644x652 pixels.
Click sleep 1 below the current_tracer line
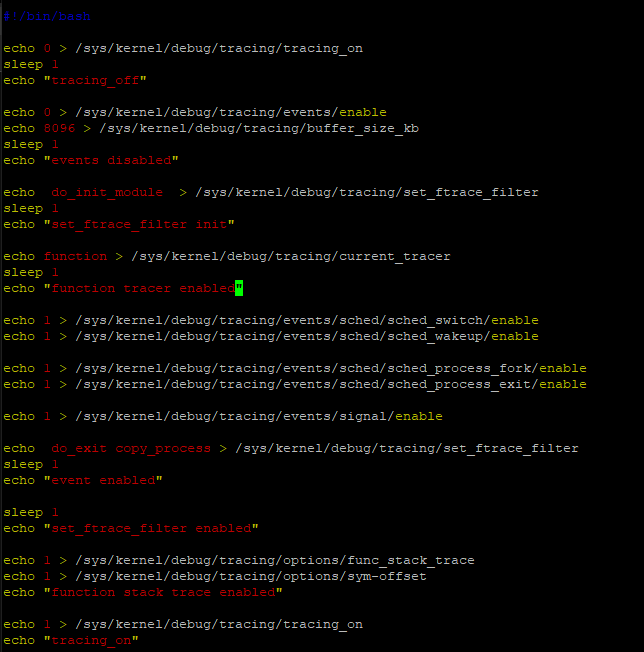point(31,273)
